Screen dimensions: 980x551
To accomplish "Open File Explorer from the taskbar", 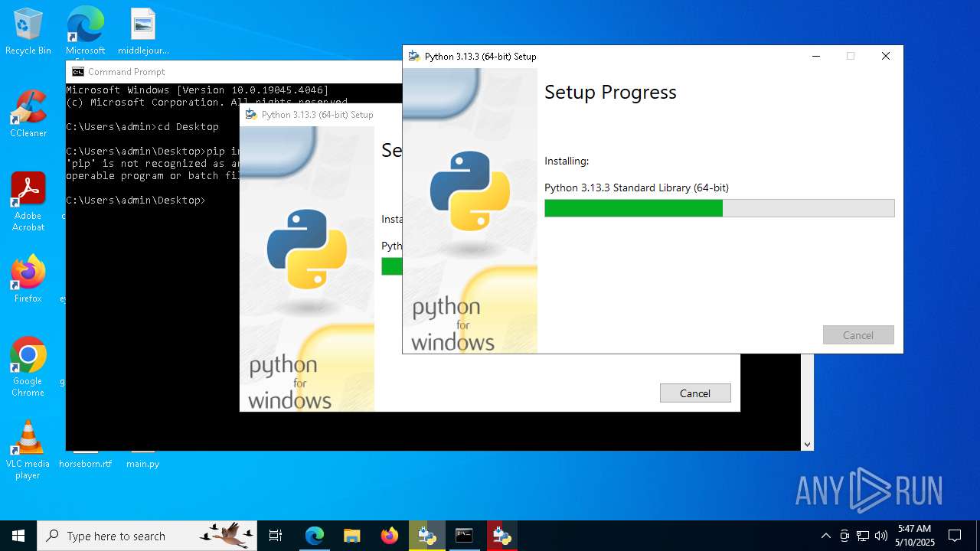I will (x=352, y=536).
